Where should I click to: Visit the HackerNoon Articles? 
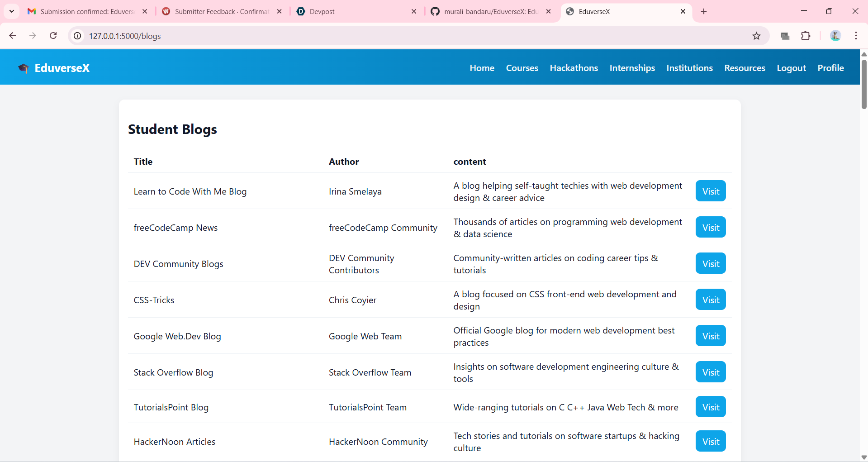[x=711, y=441]
